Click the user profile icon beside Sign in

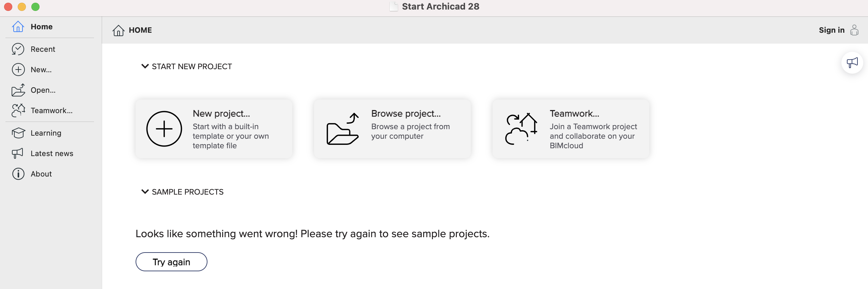[854, 30]
